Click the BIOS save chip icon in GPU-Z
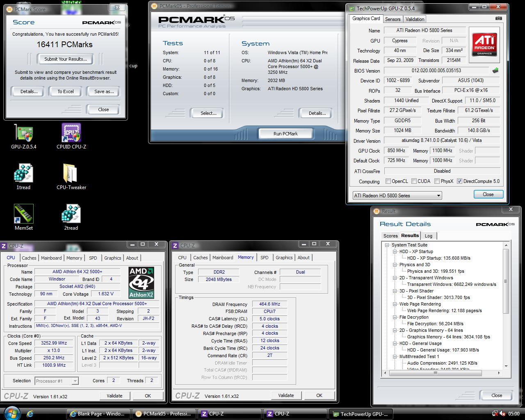The height and width of the screenshot is (420, 525). (495, 71)
